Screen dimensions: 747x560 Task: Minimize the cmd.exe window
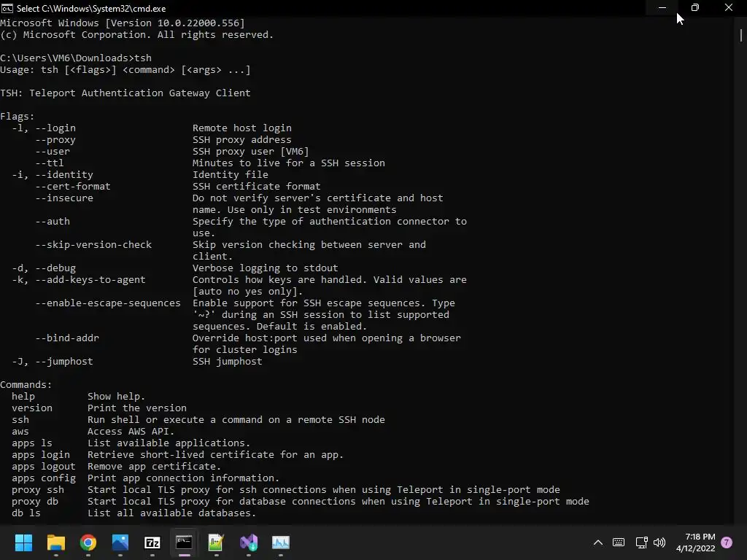point(662,7)
